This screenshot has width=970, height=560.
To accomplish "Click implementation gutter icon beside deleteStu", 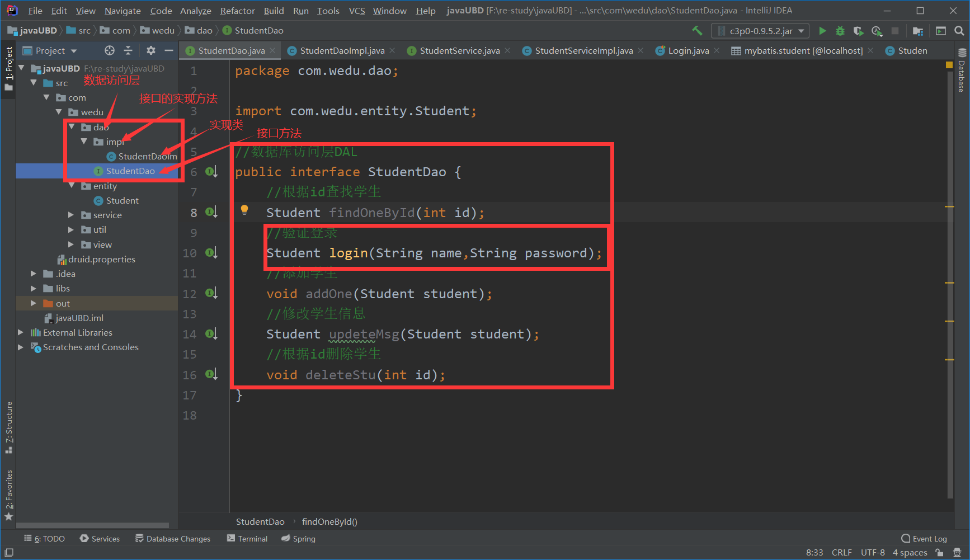I will (211, 374).
